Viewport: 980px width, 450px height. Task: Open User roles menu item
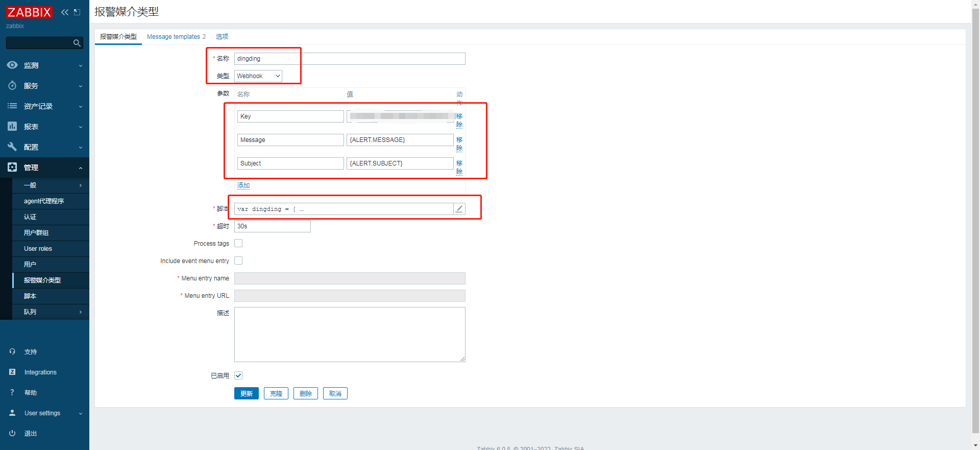51,249
